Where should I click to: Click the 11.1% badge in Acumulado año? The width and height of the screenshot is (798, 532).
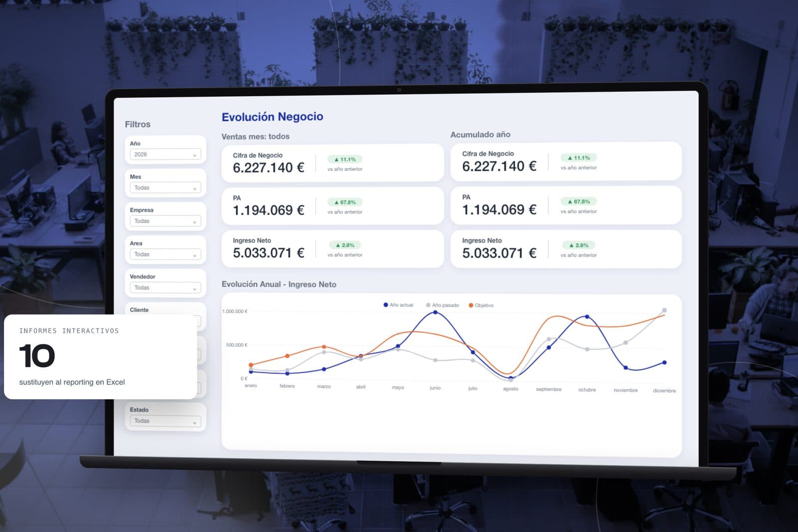coord(579,158)
